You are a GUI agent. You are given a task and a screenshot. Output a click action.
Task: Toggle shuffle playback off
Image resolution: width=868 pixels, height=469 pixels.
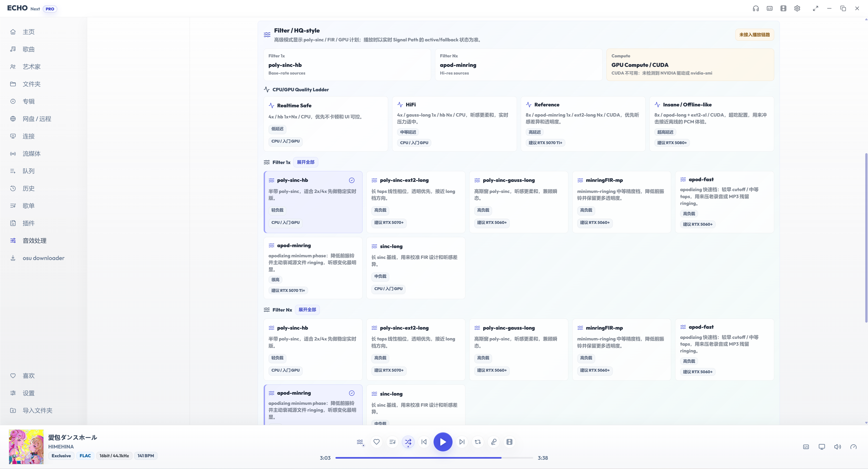tap(408, 442)
